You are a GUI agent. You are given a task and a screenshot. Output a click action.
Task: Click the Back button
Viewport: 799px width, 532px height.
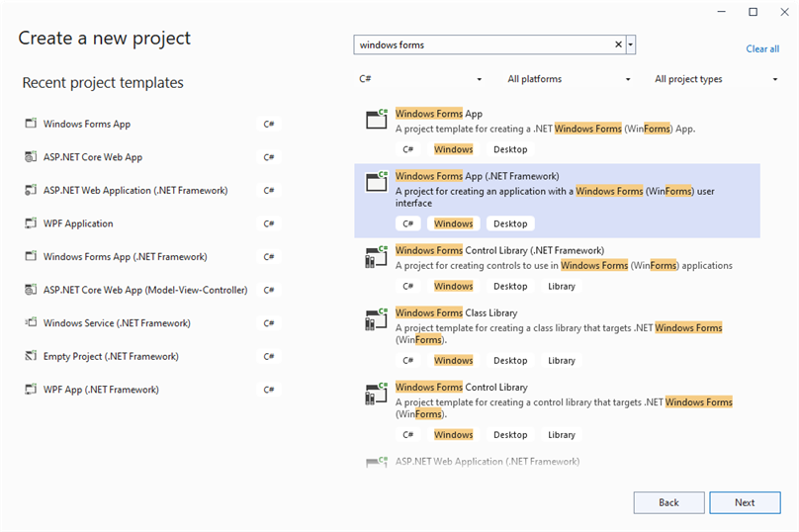click(669, 502)
